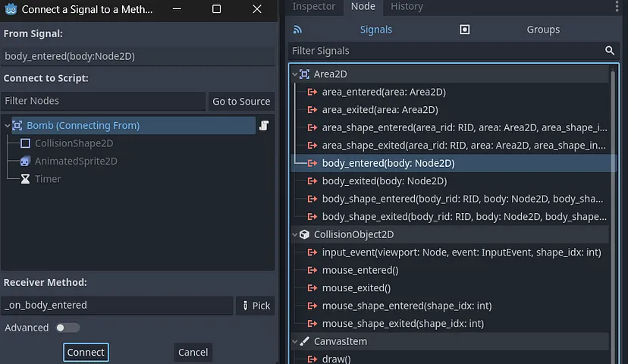
Task: Select the AnimatedSprite2D node
Action: coord(76,161)
